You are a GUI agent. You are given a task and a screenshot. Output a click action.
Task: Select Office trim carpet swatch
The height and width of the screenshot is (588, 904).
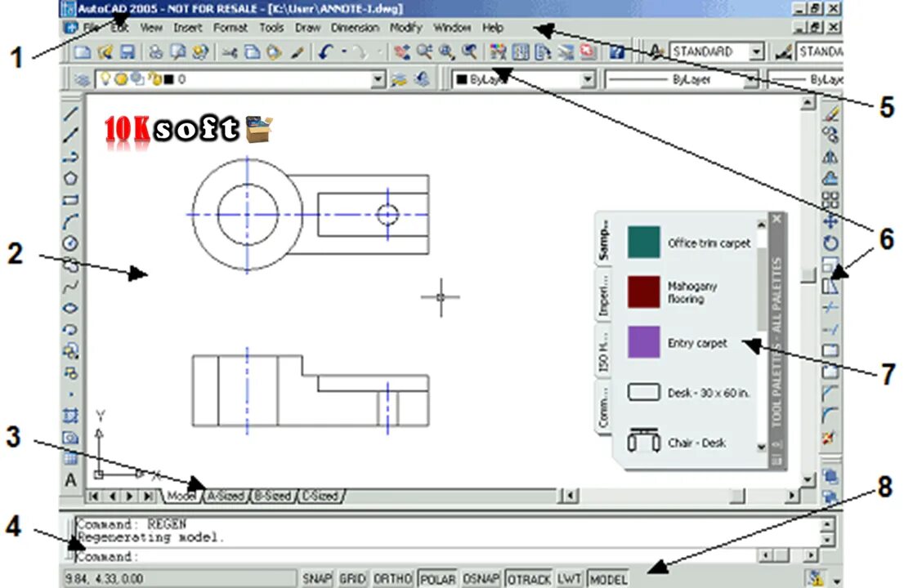pos(643,242)
